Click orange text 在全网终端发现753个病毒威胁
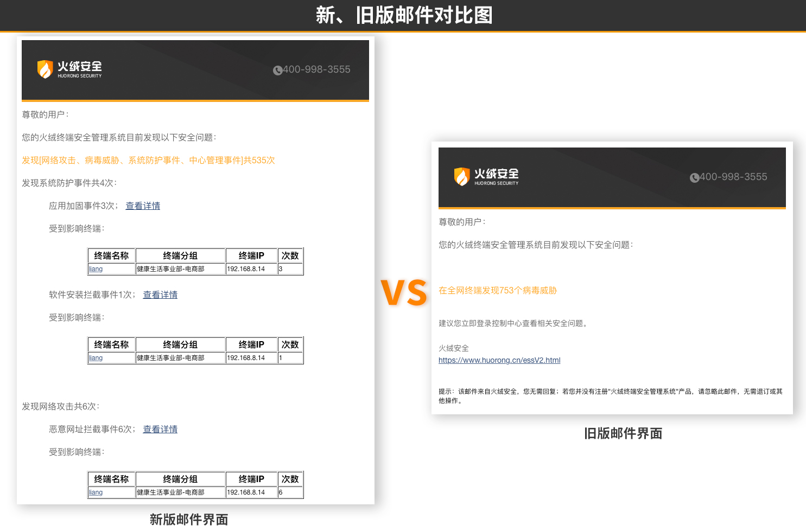The width and height of the screenshot is (806, 532). point(498,290)
